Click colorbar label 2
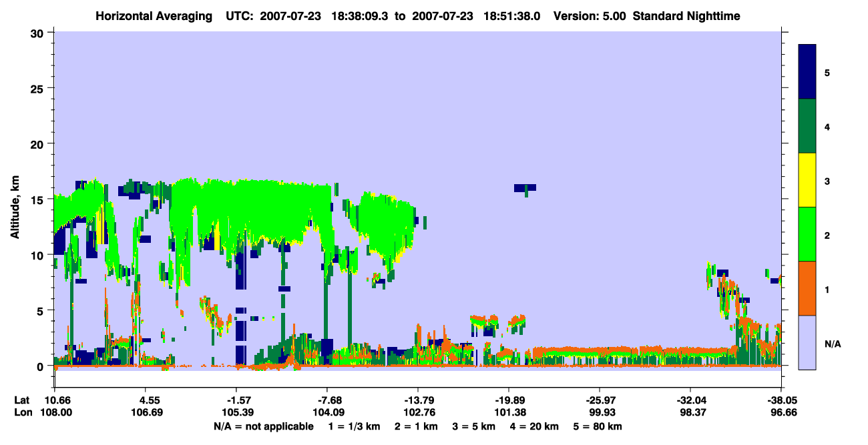Screen dimensions: 868x445 tap(827, 236)
